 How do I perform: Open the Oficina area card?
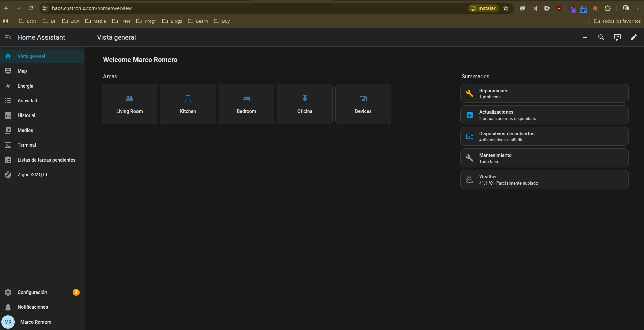point(305,104)
